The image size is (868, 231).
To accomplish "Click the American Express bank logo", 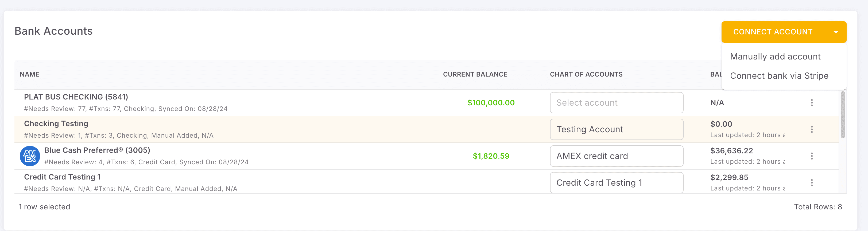I will pyautogui.click(x=30, y=156).
